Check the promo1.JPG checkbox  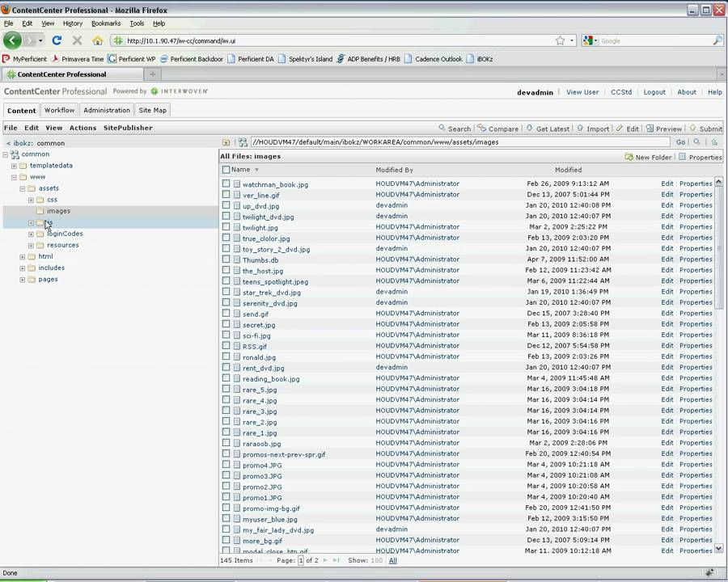coord(226,496)
